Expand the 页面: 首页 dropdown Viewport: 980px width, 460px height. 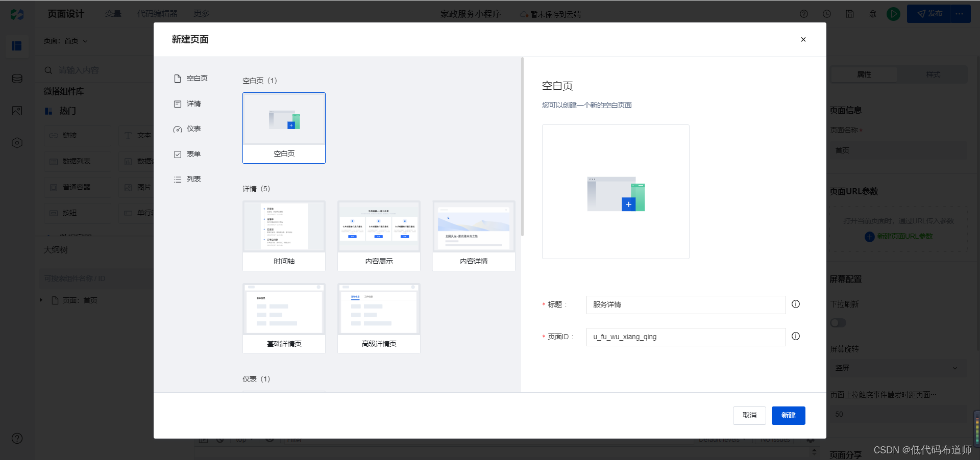click(x=66, y=41)
